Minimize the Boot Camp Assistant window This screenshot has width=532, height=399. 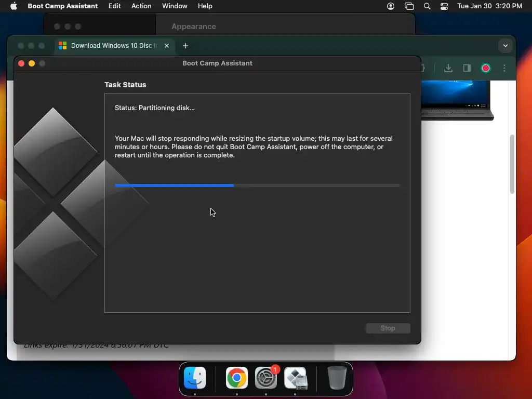point(32,63)
